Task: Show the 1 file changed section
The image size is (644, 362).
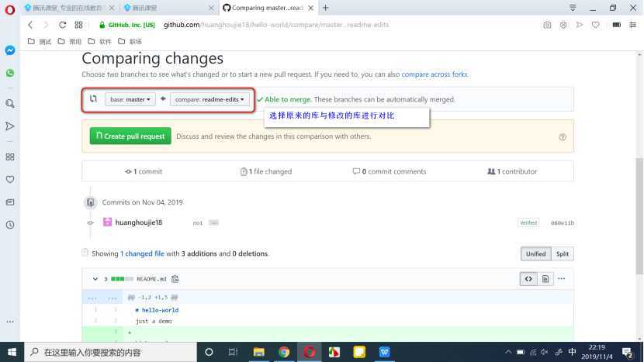Action: click(x=266, y=171)
